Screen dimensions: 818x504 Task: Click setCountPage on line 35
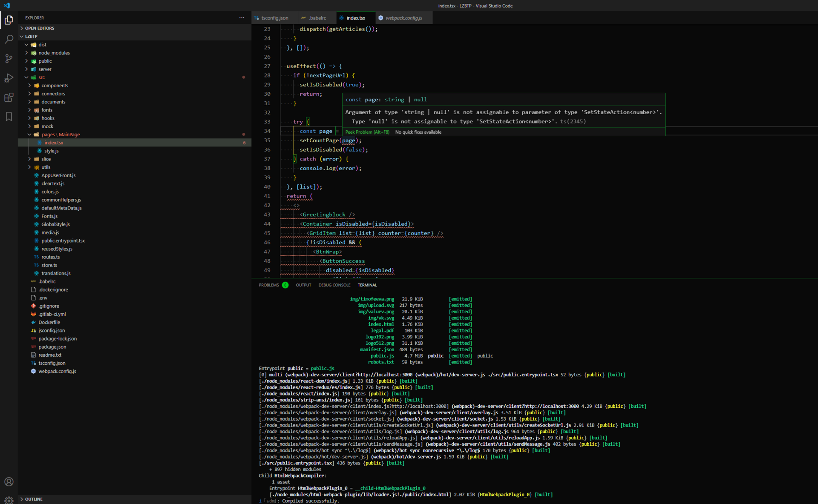(319, 140)
